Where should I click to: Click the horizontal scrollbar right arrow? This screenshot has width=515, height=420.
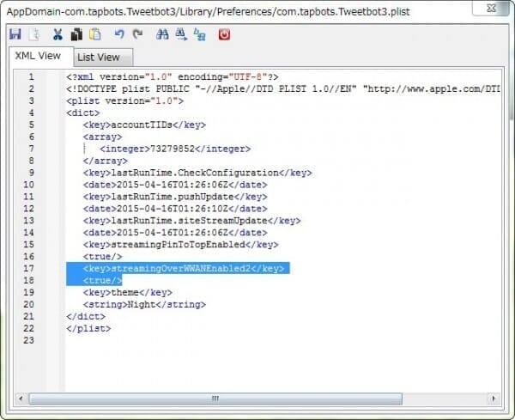click(x=494, y=399)
